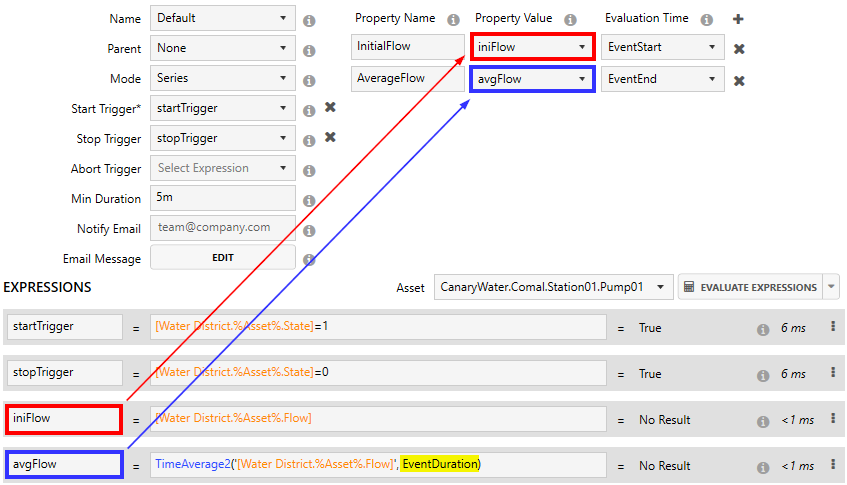Click info icon in avgFlow expression row
Viewport: 847px width, 485px height.
click(x=763, y=467)
